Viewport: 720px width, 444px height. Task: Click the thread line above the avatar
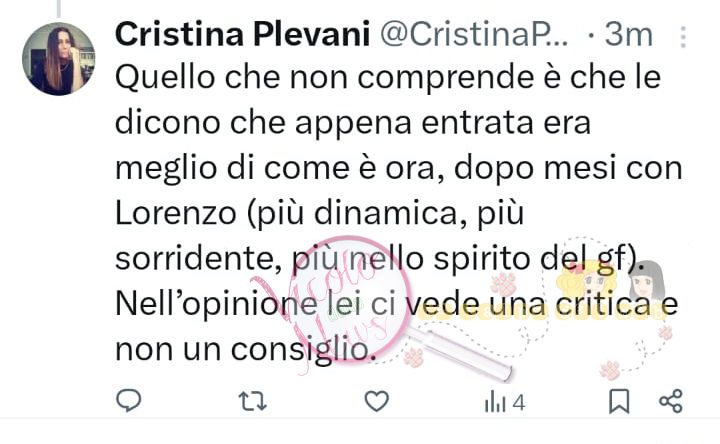(x=58, y=8)
